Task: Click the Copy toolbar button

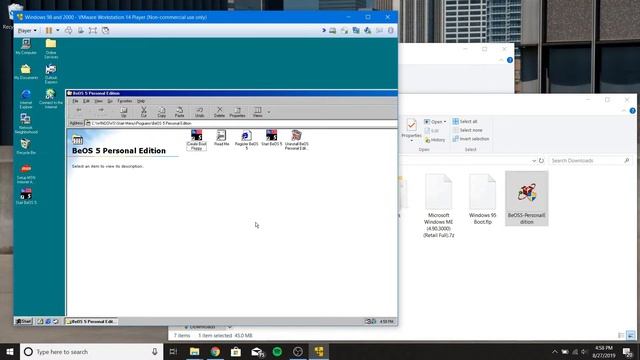Action: click(x=162, y=112)
